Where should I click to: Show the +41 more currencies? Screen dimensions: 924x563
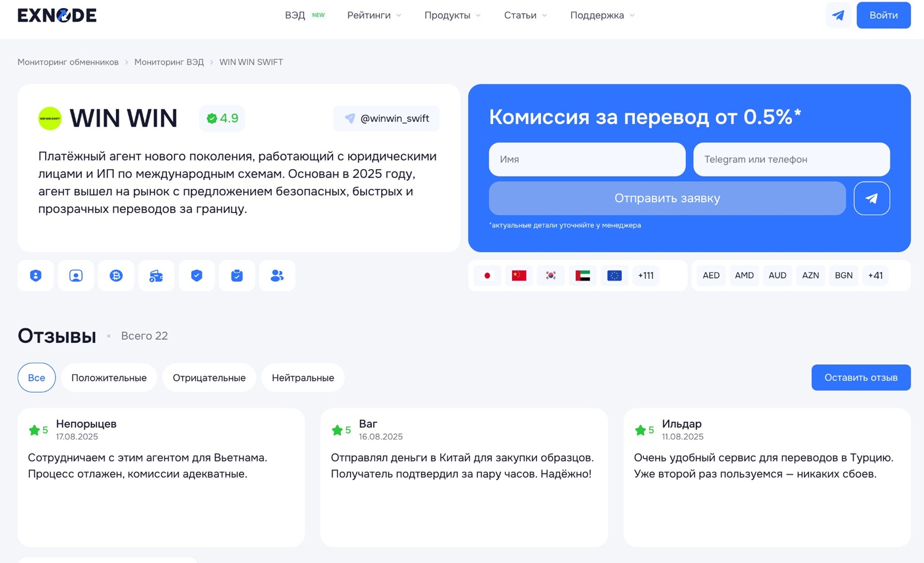tap(875, 275)
